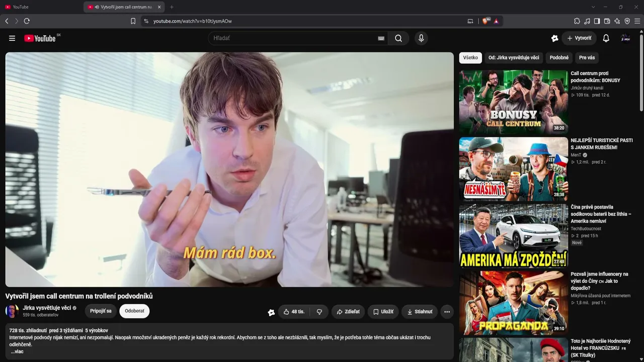Image resolution: width=644 pixels, height=362 pixels.
Task: Dislike the video
Action: [x=319, y=312]
